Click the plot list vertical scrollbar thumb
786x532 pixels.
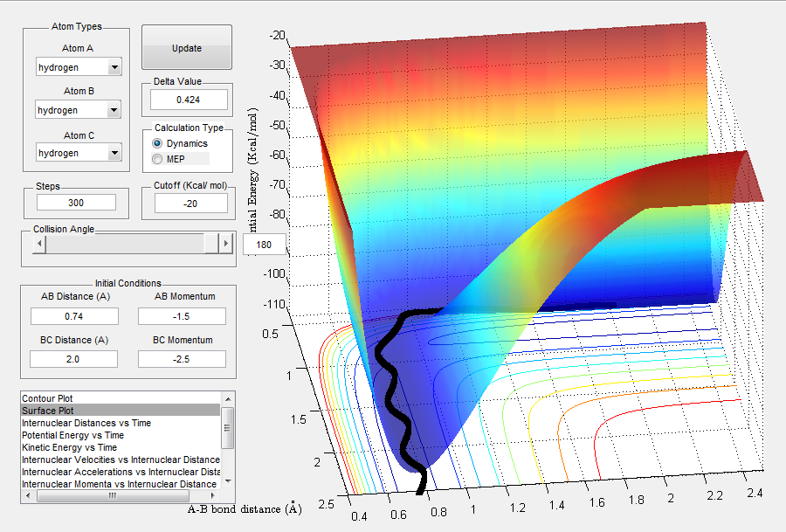(228, 427)
